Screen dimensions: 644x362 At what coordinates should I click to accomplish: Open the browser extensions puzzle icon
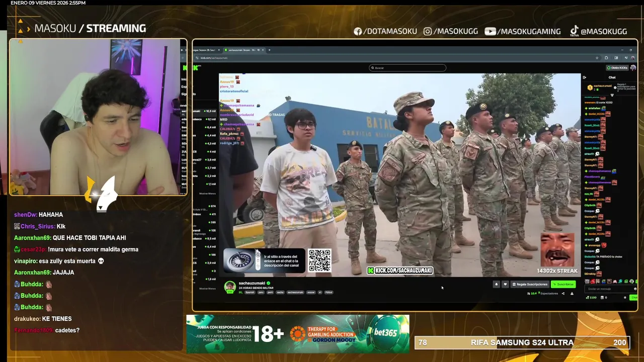click(x=606, y=58)
